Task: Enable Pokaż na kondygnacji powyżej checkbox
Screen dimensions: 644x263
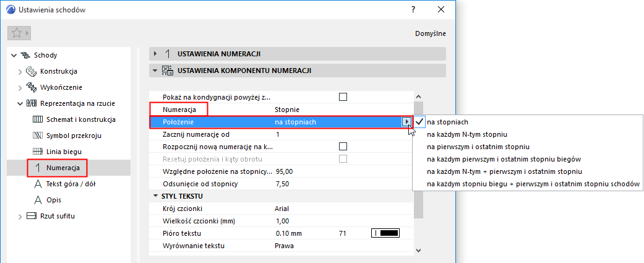Action: coord(343,97)
